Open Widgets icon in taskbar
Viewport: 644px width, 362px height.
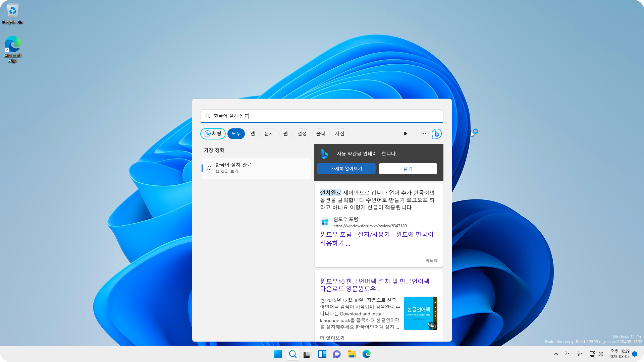[x=322, y=354]
